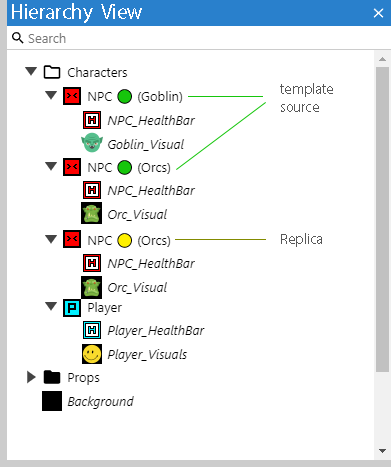Select the cyan Player P icon
The width and height of the screenshot is (391, 467).
click(x=72, y=307)
